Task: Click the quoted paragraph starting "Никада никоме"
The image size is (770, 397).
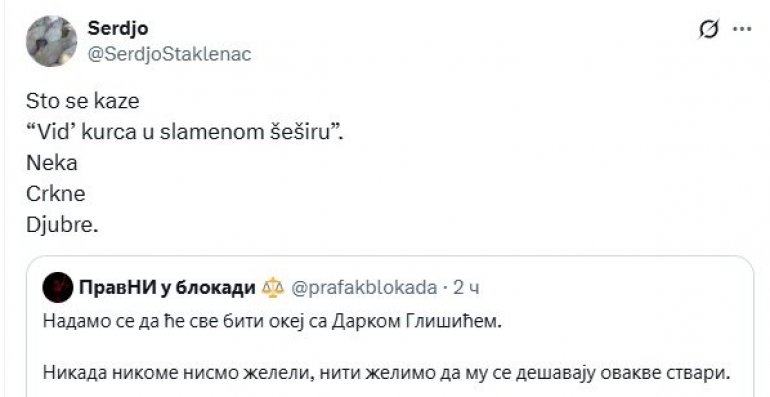Action: pos(387,373)
